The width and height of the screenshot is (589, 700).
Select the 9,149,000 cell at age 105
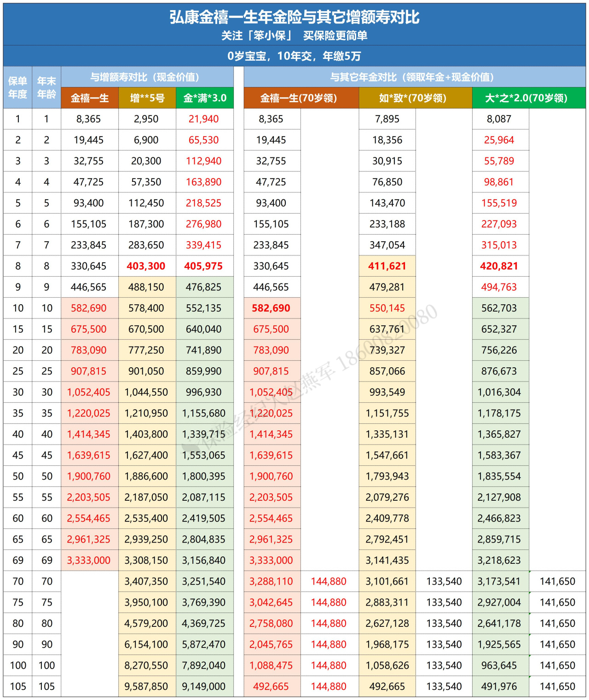point(203,686)
